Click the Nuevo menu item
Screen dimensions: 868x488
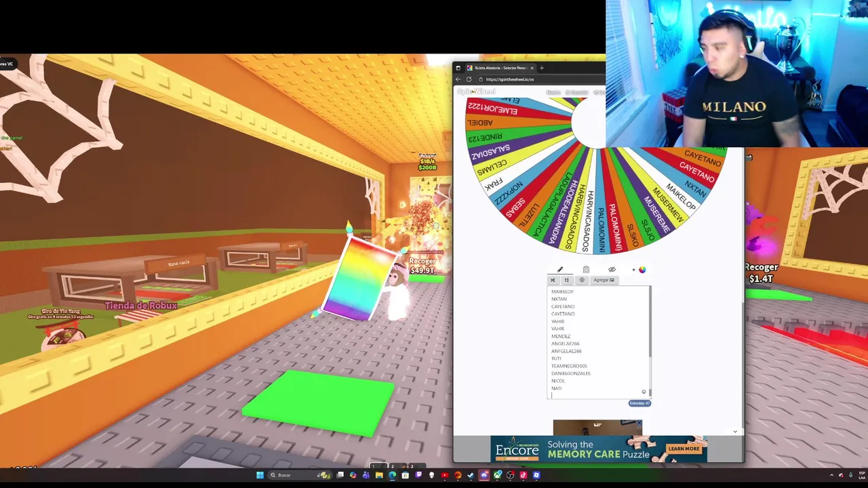553,92
